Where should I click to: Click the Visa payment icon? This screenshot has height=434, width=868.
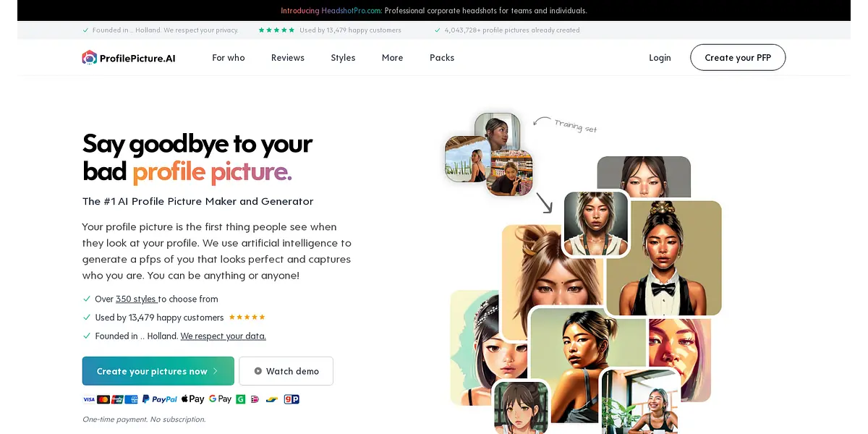click(89, 399)
